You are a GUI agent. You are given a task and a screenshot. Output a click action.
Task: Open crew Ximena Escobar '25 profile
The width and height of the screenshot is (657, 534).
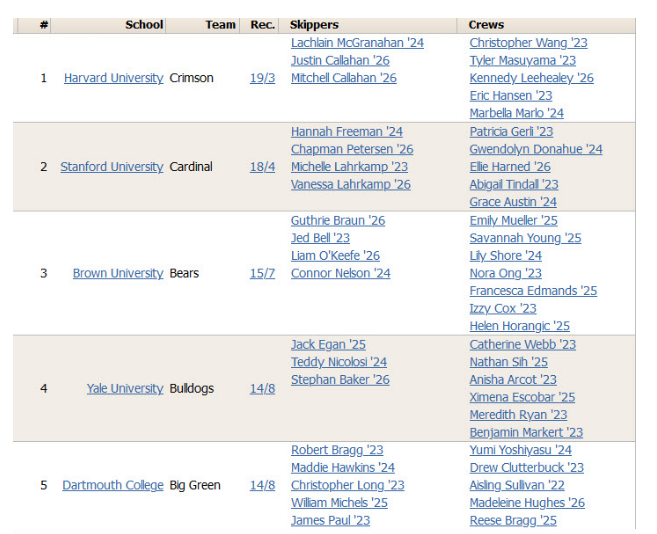point(522,397)
